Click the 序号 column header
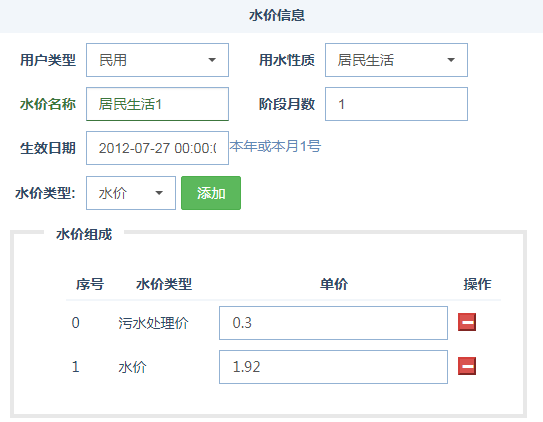543x422 pixels. 90,284
